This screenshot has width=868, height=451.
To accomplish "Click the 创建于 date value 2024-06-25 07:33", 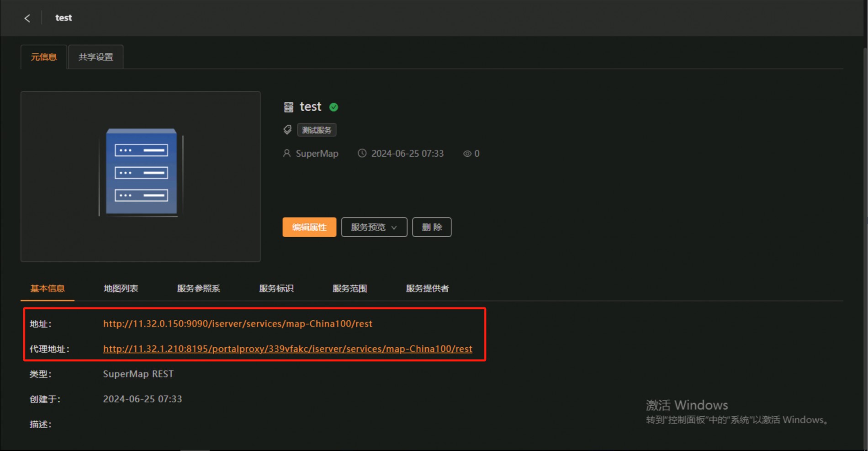I will pos(143,399).
